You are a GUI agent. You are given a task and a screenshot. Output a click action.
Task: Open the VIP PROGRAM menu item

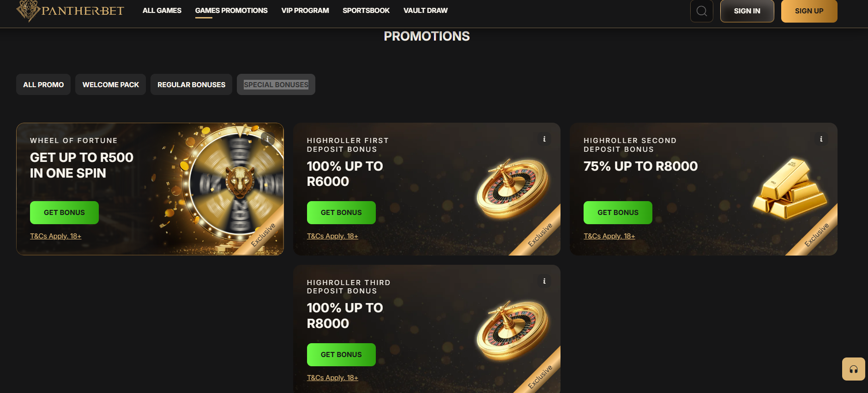(x=305, y=10)
